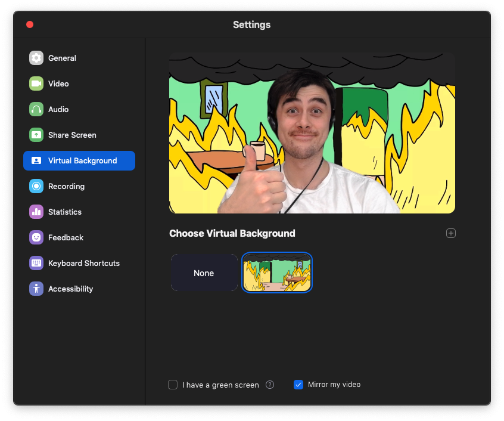Add a new virtual background image
This screenshot has width=504, height=421.
click(x=450, y=233)
